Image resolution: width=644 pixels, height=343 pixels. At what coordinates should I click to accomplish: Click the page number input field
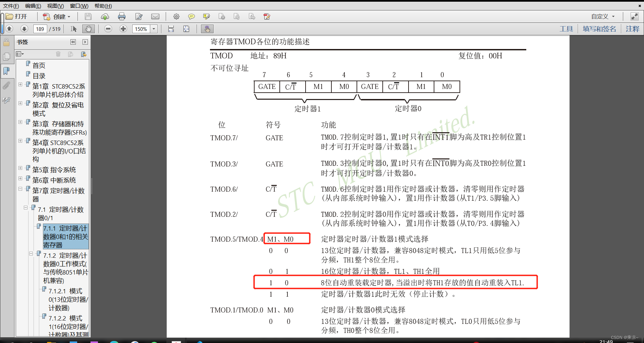pos(40,29)
